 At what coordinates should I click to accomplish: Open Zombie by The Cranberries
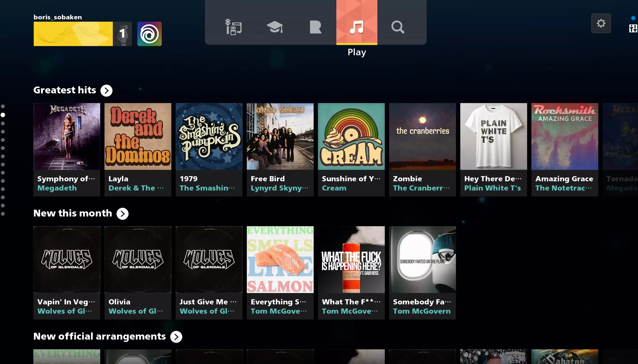(422, 136)
